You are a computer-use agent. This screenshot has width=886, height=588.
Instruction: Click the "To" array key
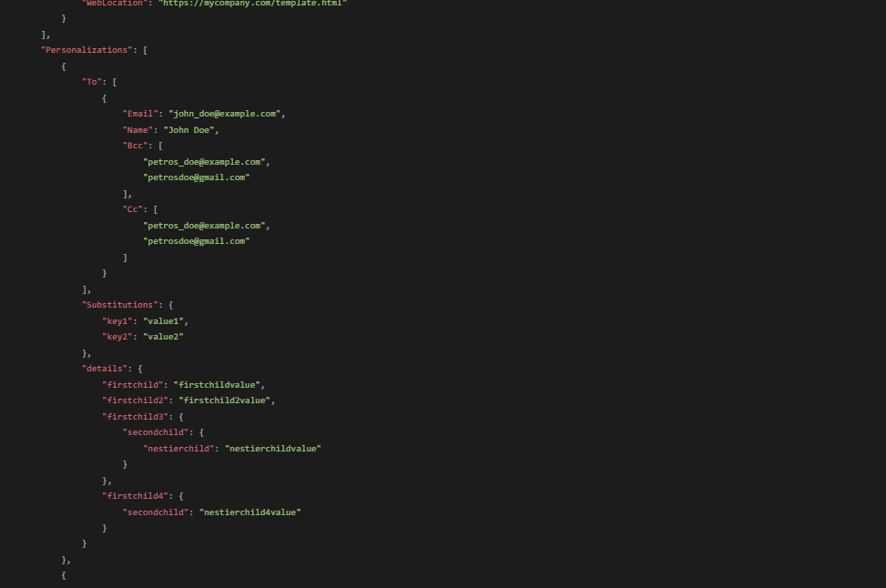click(x=91, y=82)
